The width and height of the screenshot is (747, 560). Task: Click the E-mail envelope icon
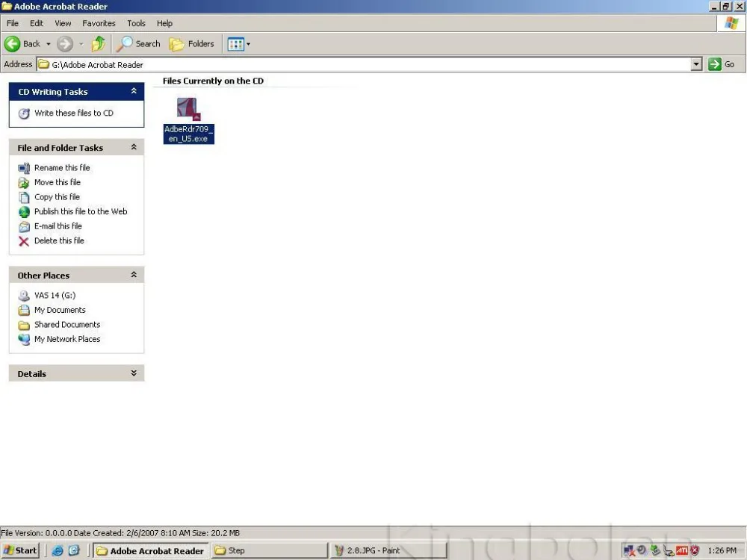(x=24, y=227)
